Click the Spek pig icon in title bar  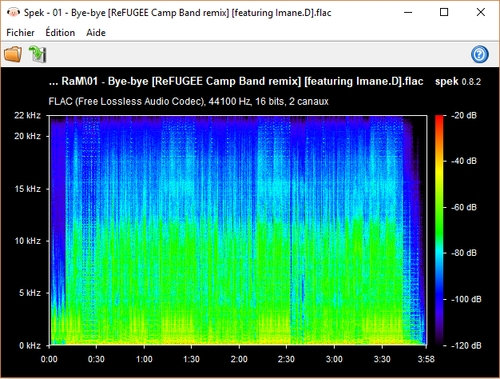13,13
